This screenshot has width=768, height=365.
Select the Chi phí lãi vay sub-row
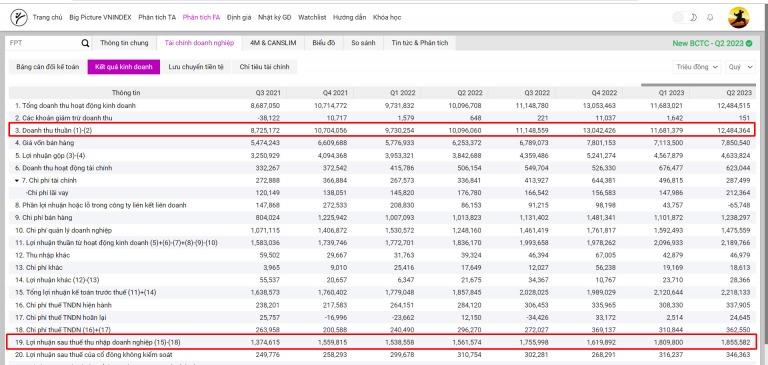point(382,193)
